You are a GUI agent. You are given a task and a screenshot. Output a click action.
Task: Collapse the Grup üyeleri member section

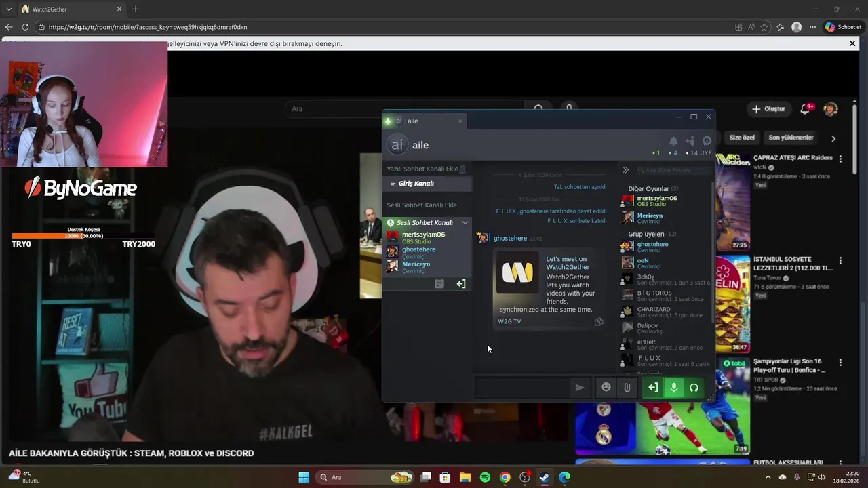click(x=652, y=234)
